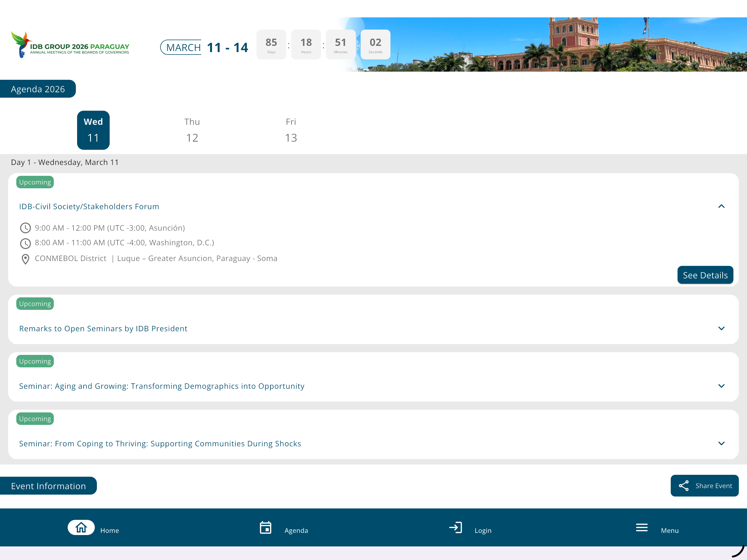Image resolution: width=747 pixels, height=560 pixels.
Task: Open the From Coping to Thriving seminar title
Action: (x=160, y=443)
